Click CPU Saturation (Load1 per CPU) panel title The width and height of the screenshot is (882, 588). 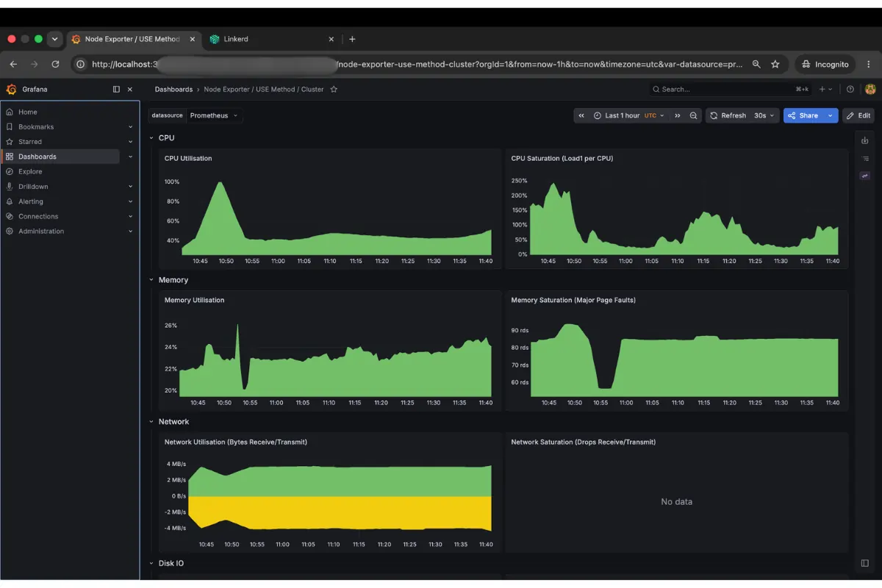click(562, 158)
